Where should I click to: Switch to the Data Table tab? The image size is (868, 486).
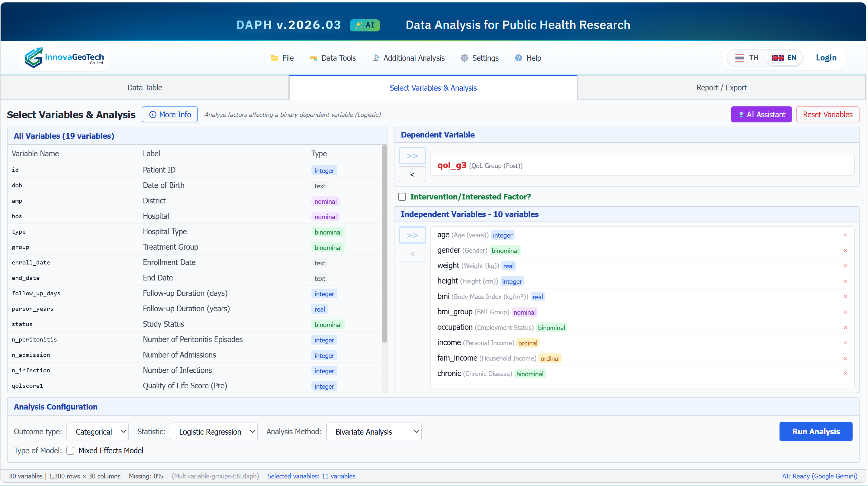(x=145, y=87)
